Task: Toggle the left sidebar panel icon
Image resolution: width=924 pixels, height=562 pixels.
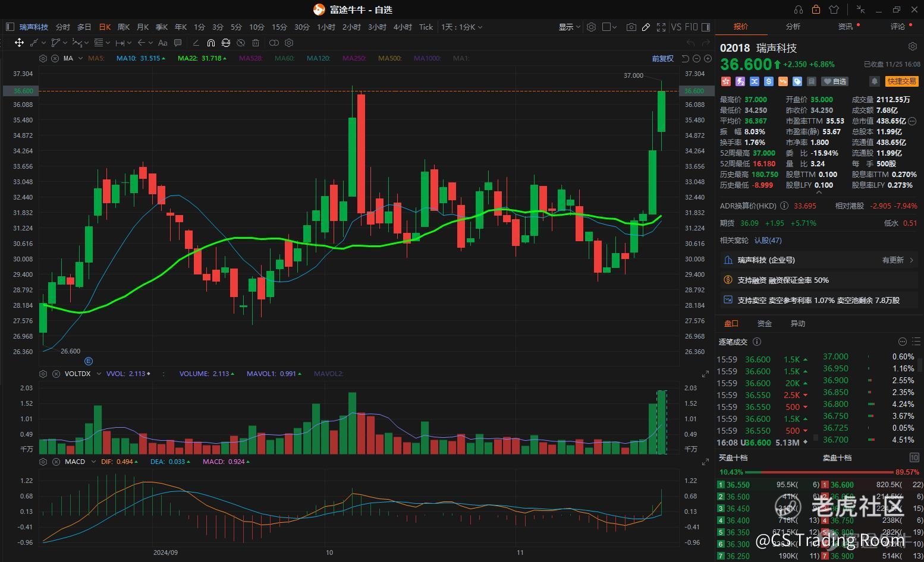Action: click(x=10, y=27)
